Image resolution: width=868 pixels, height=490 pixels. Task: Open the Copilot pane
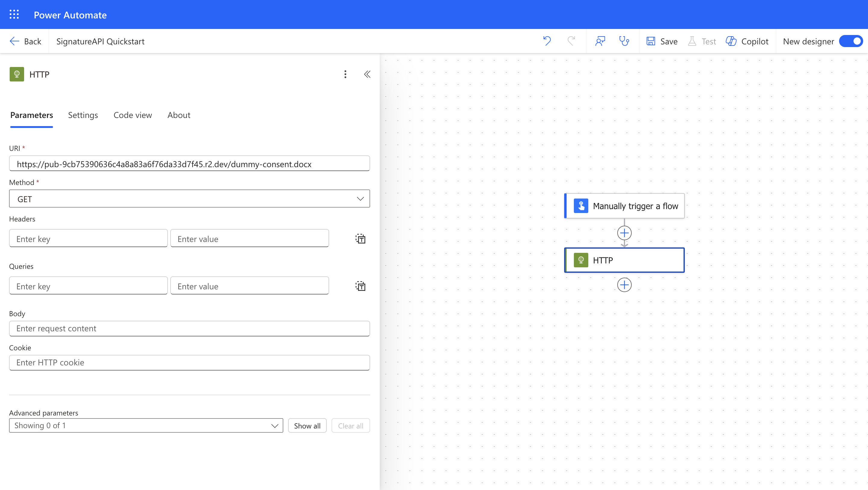tap(747, 41)
